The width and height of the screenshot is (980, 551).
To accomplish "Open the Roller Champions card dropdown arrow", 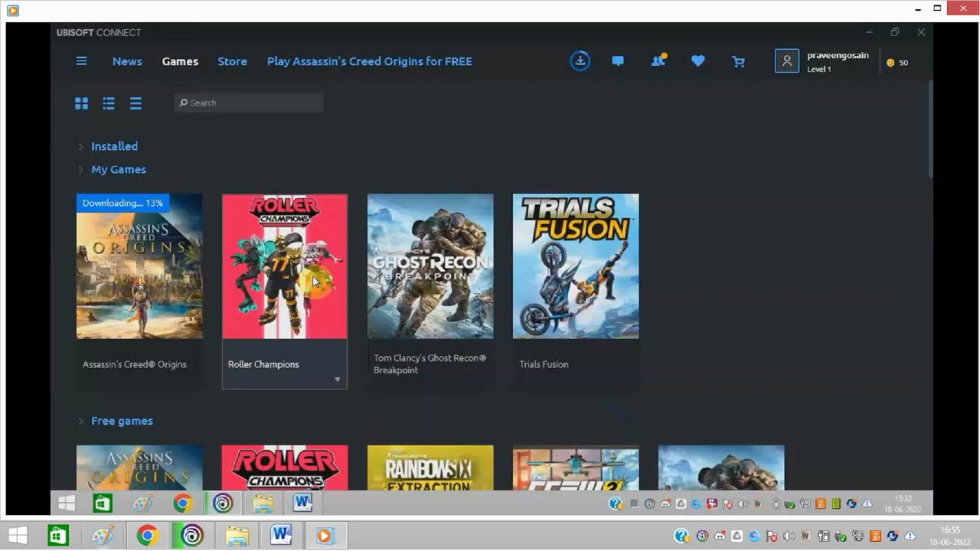I will [x=337, y=380].
